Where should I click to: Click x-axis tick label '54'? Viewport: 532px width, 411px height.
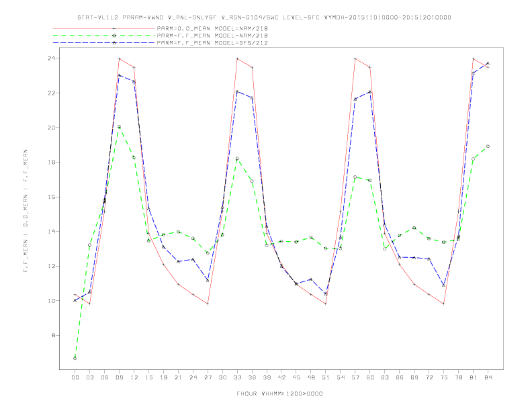(341, 377)
